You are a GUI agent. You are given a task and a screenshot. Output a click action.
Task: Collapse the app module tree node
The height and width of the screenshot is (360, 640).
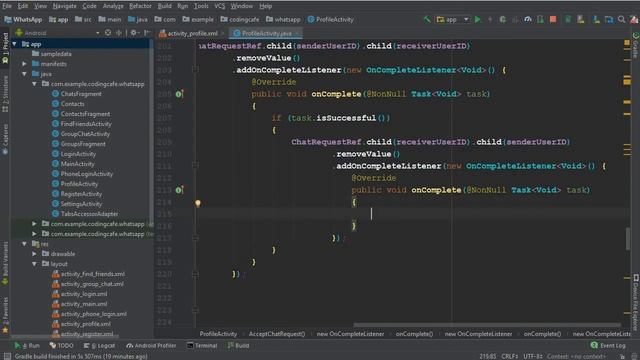pos(15,44)
